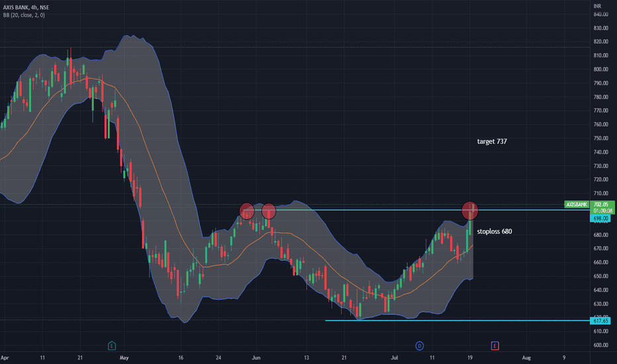Click the 702.05 current price tag
Viewport: 617px width, 364px height.
pyautogui.click(x=602, y=205)
